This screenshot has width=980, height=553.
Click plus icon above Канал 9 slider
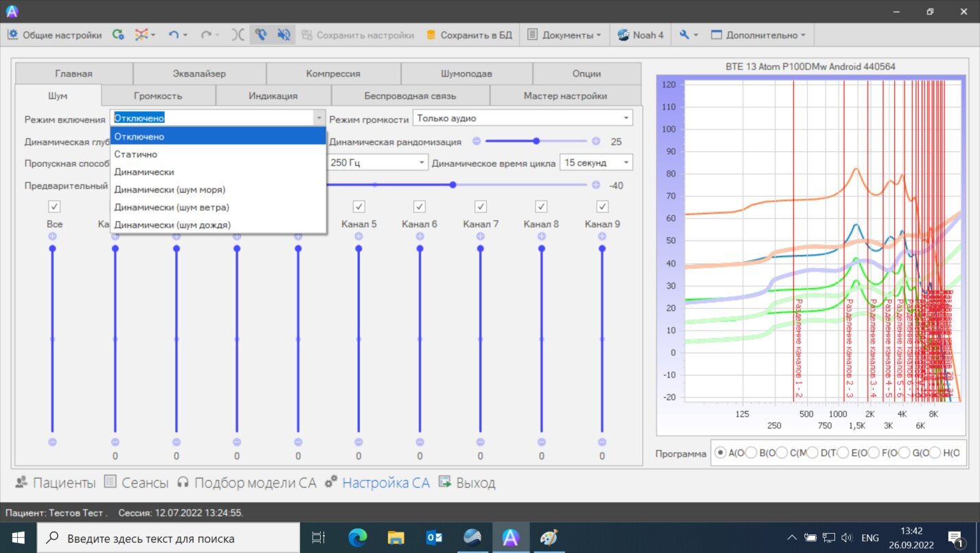pyautogui.click(x=602, y=236)
